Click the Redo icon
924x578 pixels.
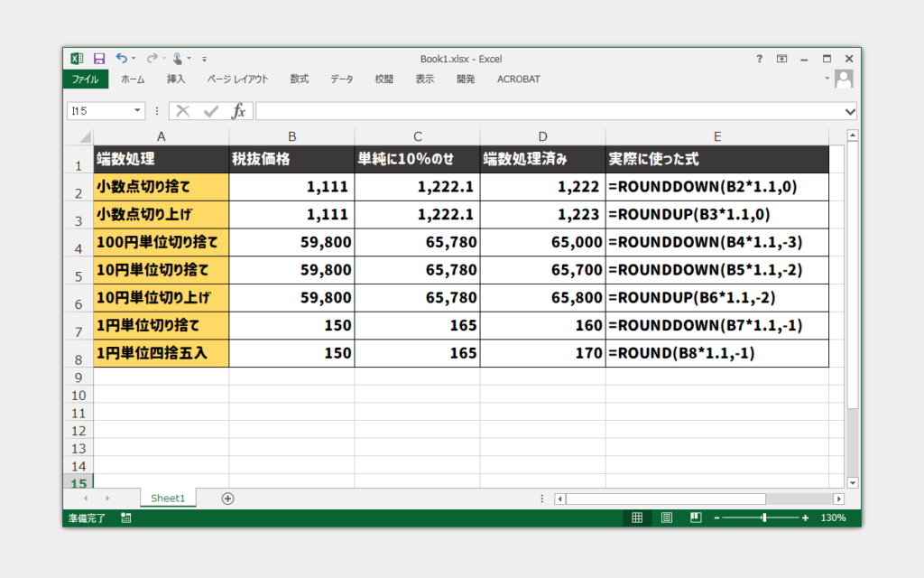point(152,58)
